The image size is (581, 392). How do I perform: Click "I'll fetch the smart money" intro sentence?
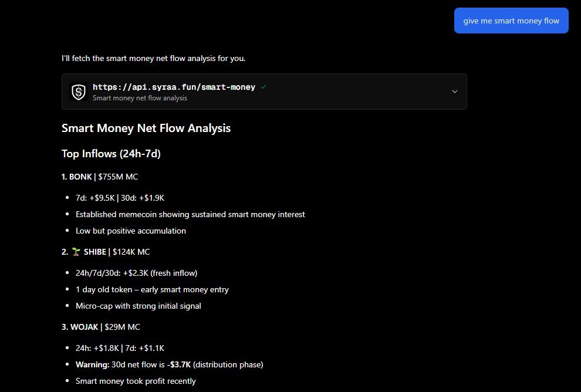pos(153,59)
